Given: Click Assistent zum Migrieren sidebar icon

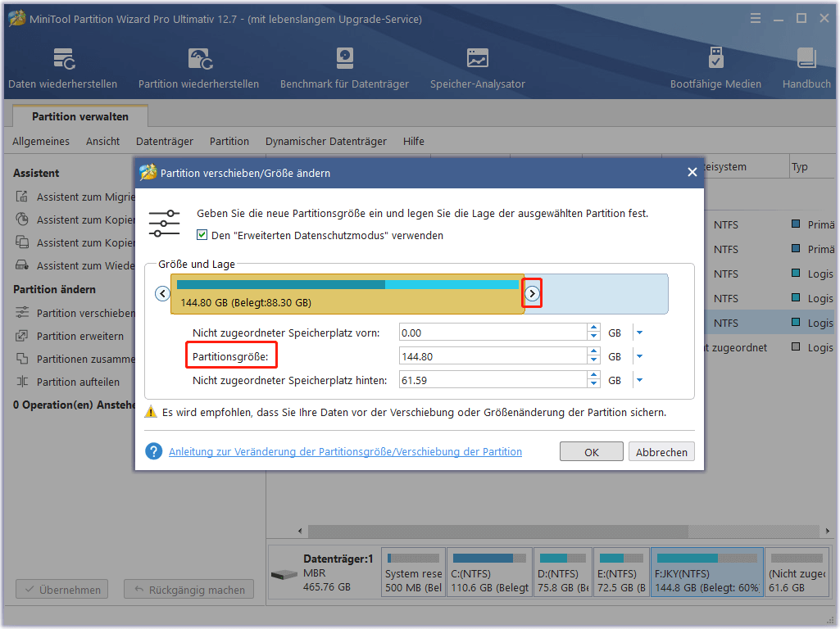Looking at the screenshot, I should (22, 197).
